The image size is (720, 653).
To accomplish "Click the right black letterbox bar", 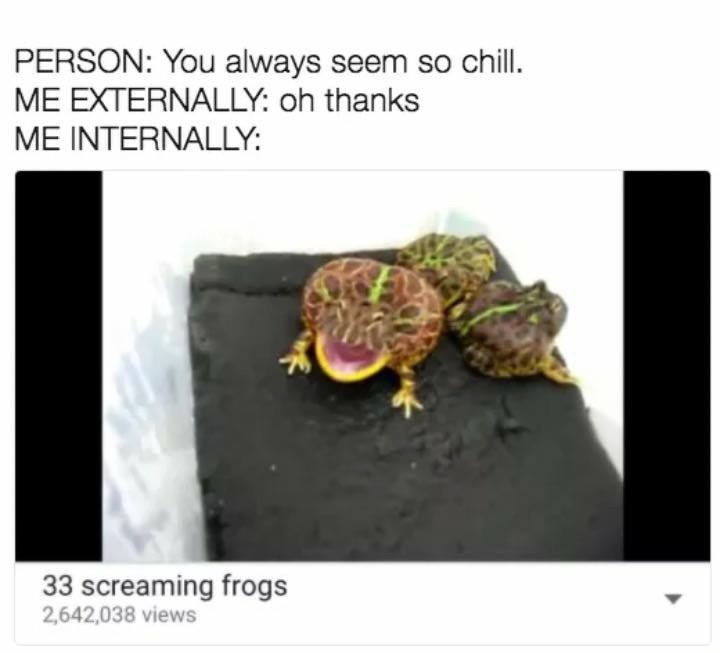I will click(667, 366).
